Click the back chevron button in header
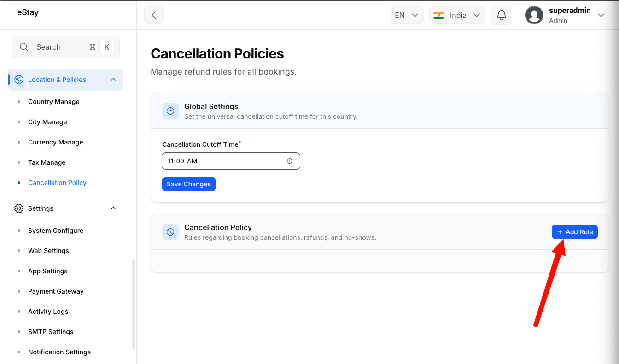 click(154, 15)
